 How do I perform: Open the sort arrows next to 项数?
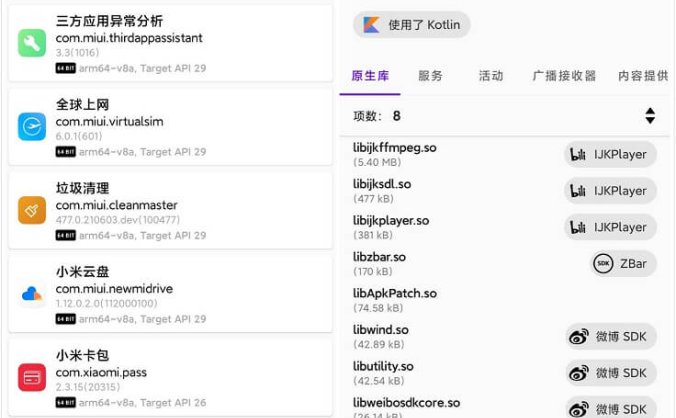click(650, 116)
